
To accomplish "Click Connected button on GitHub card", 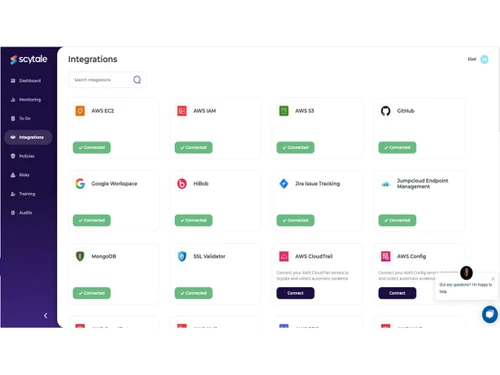I will click(x=397, y=147).
